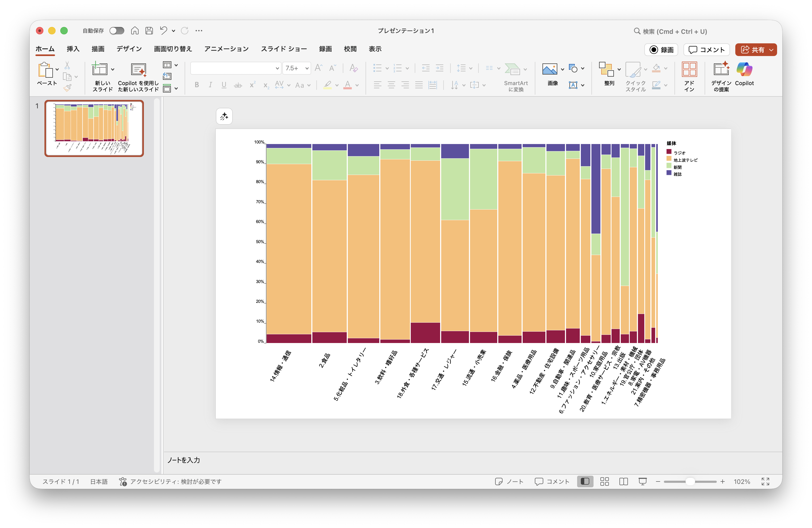812x528 pixels.
Task: Click the Record (録画) button
Action: [661, 50]
